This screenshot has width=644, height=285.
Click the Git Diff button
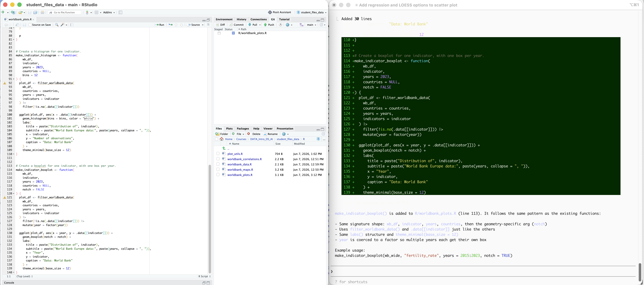pos(220,25)
